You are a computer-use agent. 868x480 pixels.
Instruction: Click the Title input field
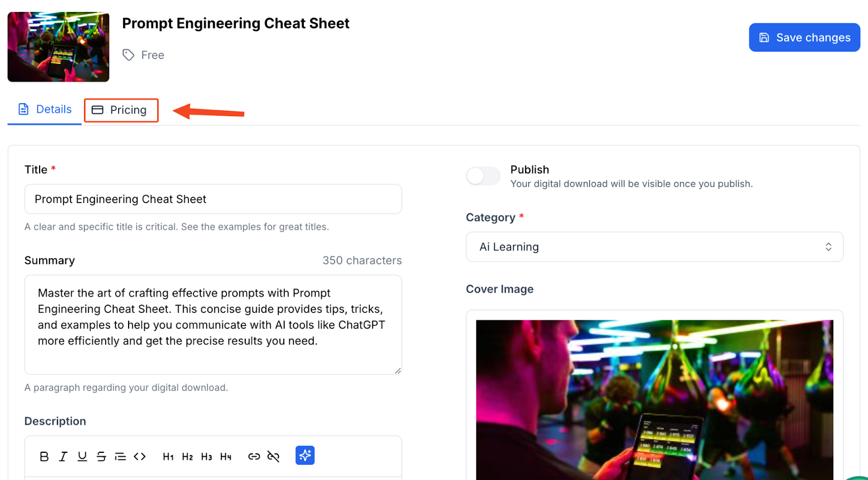213,199
